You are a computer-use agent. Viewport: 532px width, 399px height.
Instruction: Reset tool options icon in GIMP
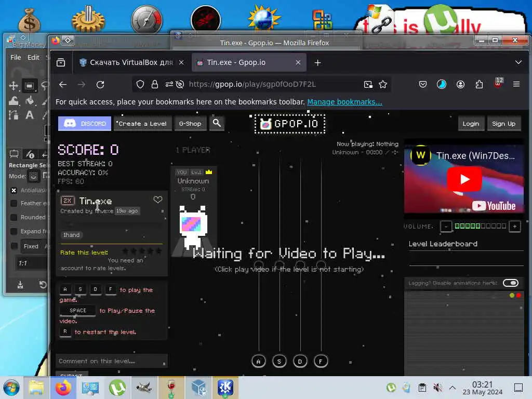click(x=43, y=285)
